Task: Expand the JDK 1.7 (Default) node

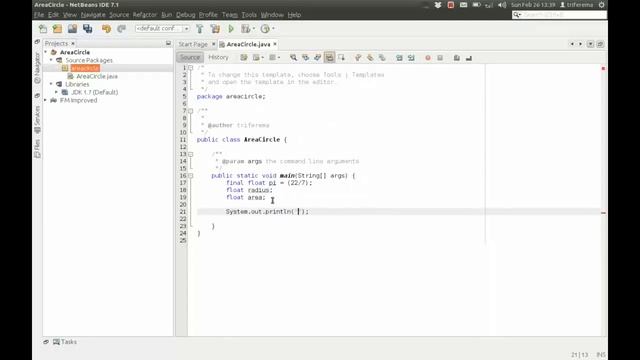Action: 56,92
